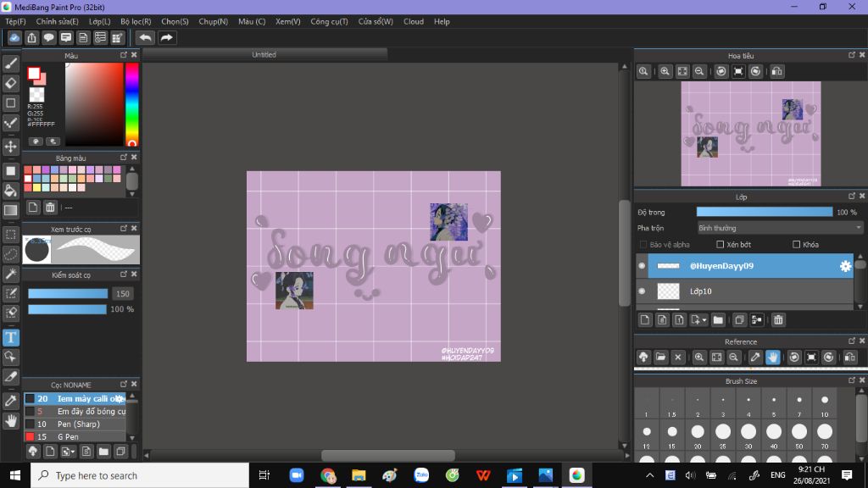Click the Navigator preview thumbnail
The width and height of the screenshot is (868, 488).
[751, 133]
